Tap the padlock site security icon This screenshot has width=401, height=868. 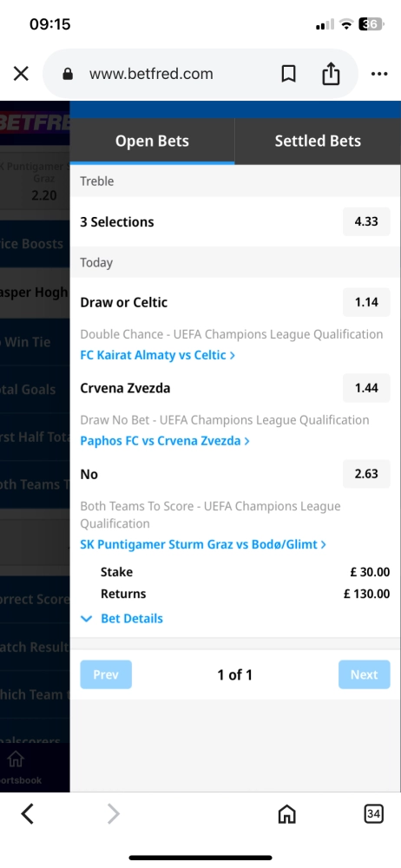tap(68, 74)
